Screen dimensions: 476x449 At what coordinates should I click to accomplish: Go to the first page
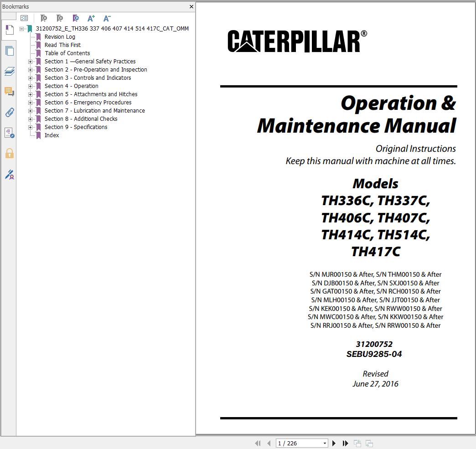[x=258, y=443]
